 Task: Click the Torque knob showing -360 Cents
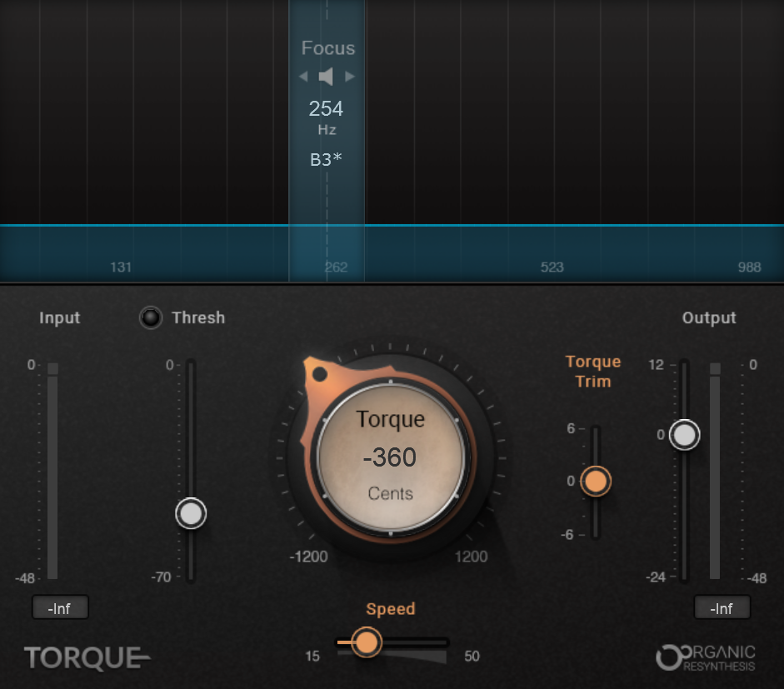(x=391, y=457)
